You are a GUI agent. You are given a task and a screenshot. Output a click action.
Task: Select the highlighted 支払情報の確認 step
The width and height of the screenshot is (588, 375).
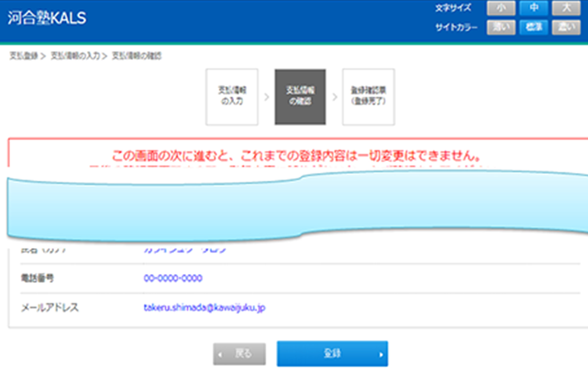pos(300,97)
